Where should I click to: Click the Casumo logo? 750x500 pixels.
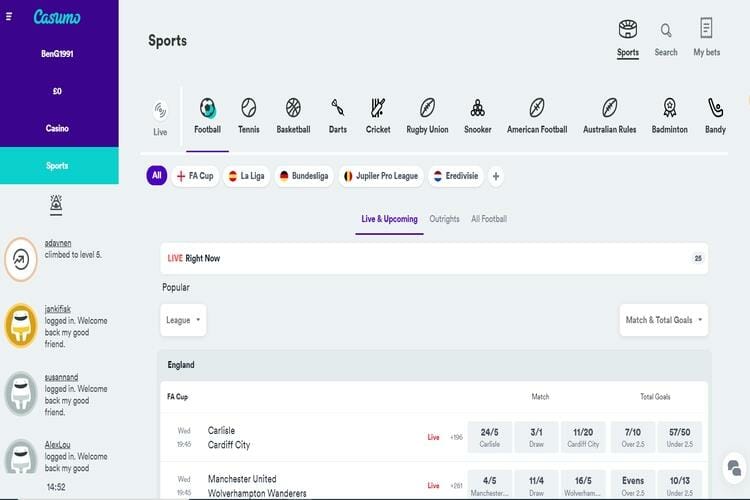pos(57,17)
